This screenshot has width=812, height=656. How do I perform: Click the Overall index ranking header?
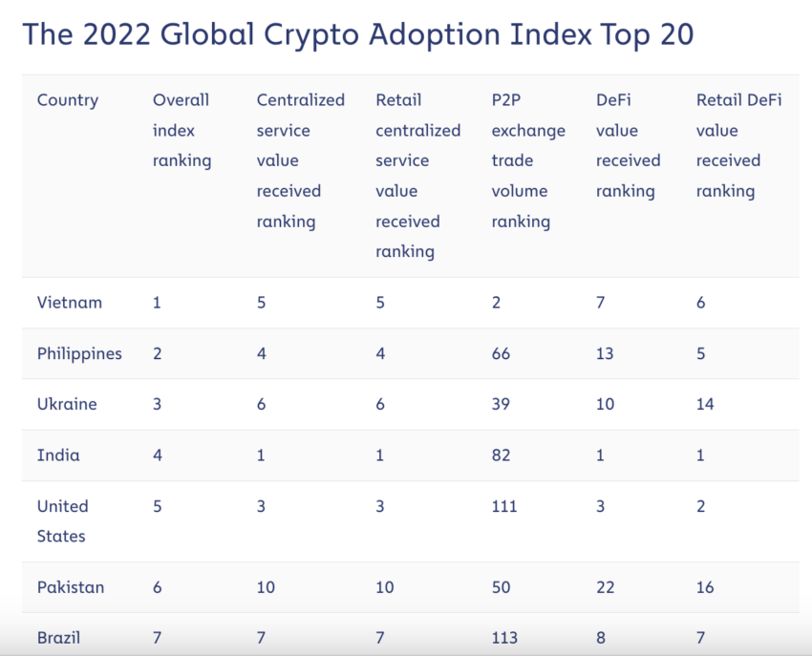[x=182, y=130]
